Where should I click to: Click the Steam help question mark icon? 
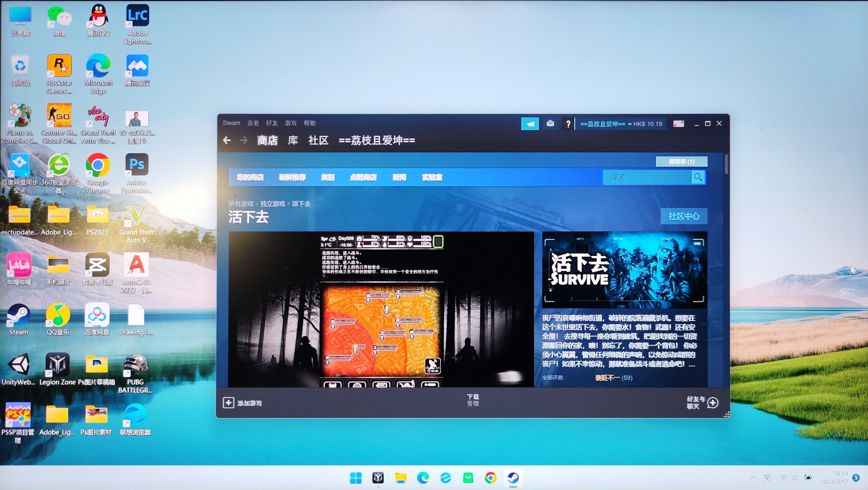[x=568, y=124]
